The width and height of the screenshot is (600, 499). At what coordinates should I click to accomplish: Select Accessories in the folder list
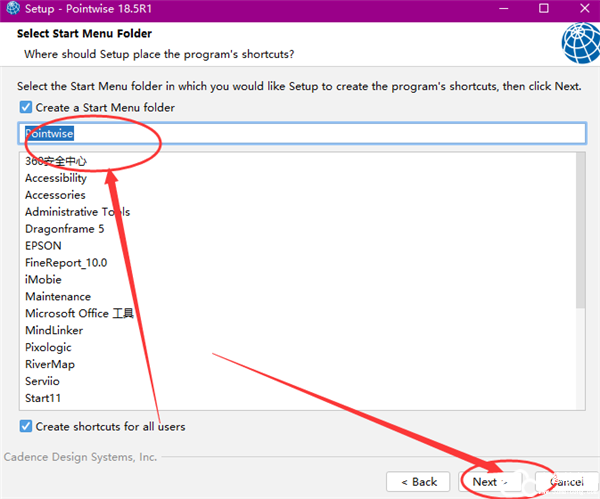click(x=55, y=195)
